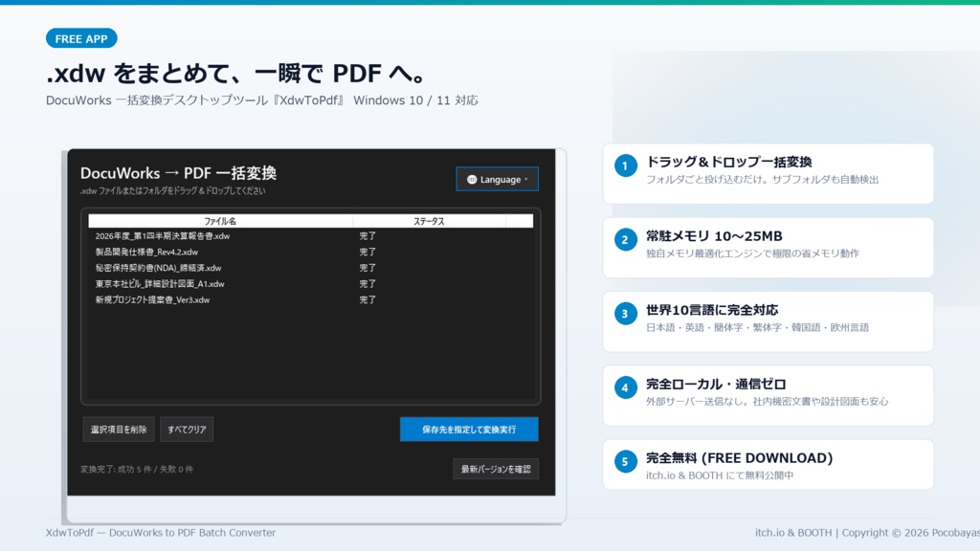Open the Language dropdown
This screenshot has height=551, width=980.
click(x=497, y=179)
